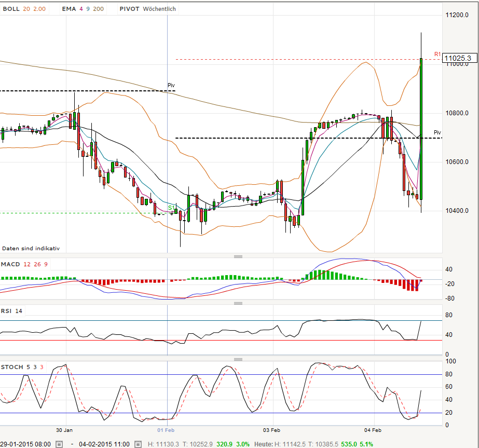Click the T: 10252.9 low value
Screen dimensions: 479x448
click(x=197, y=444)
